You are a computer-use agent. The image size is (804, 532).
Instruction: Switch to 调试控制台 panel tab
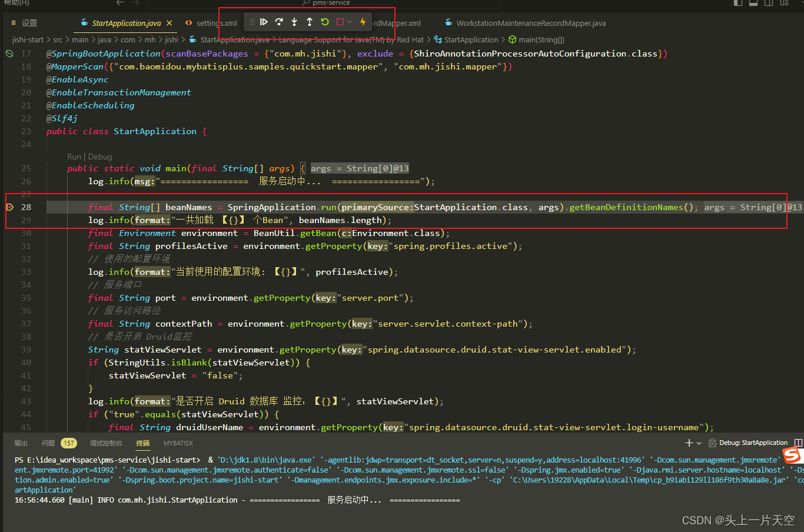click(106, 443)
